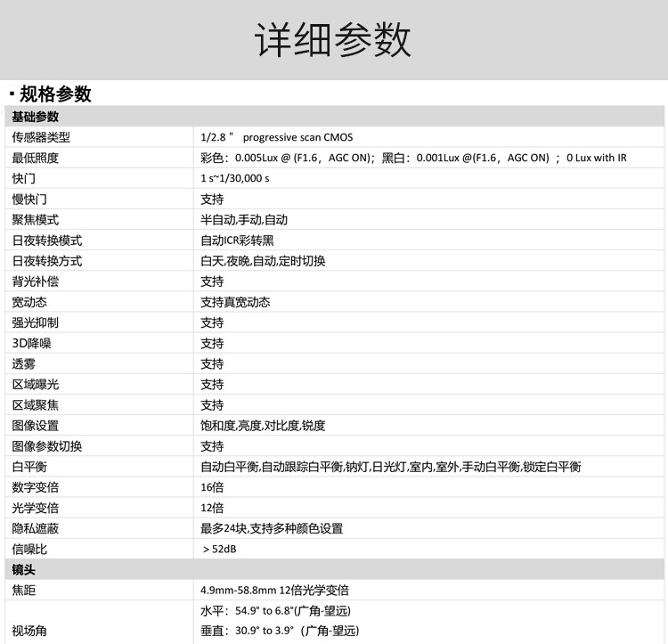Click the 水平: 54.9° to 6.8° value
Viewport: 668px width, 644px height.
[275, 611]
